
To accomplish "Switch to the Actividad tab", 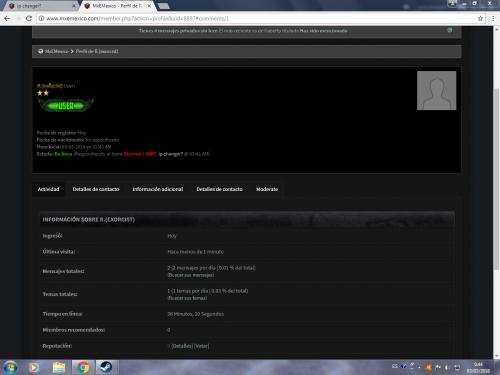I will point(48,189).
